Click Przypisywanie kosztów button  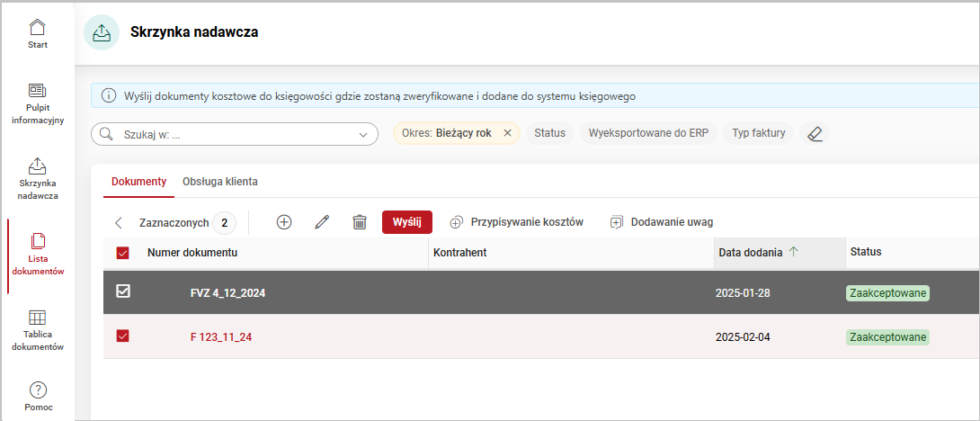pyautogui.click(x=516, y=222)
